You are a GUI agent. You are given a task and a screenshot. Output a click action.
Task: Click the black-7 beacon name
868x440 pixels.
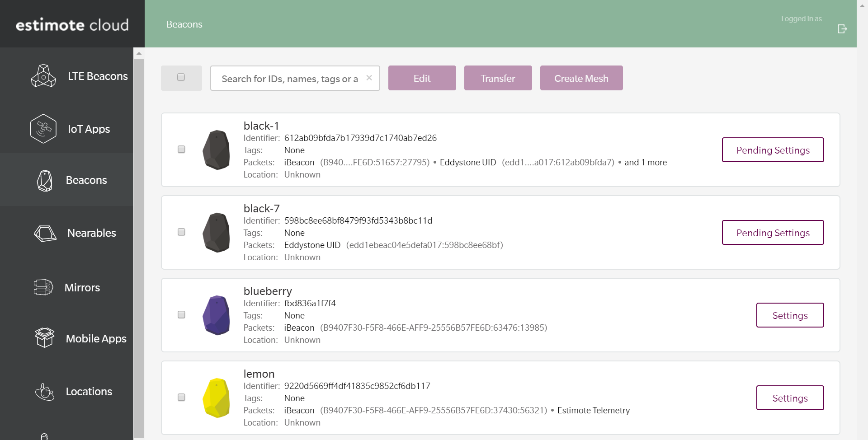click(x=262, y=208)
